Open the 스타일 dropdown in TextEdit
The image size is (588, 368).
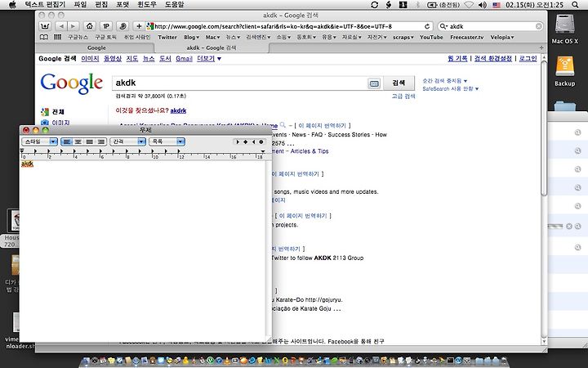(x=40, y=141)
